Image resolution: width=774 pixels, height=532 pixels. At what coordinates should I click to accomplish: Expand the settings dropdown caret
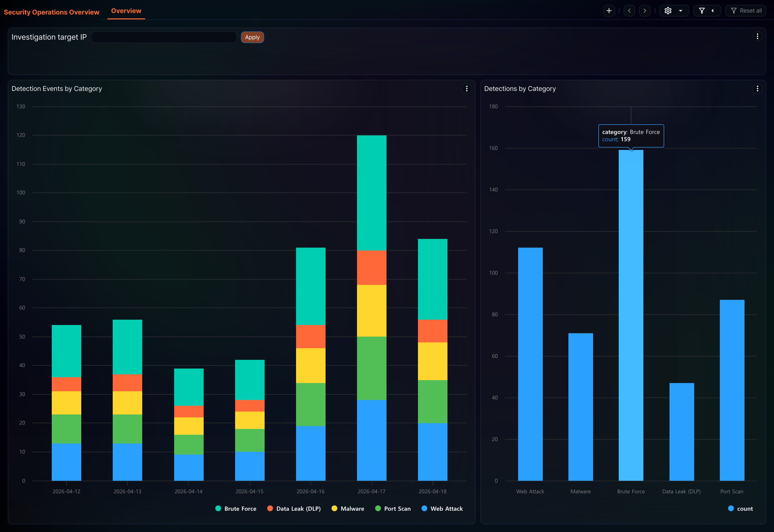click(x=681, y=11)
